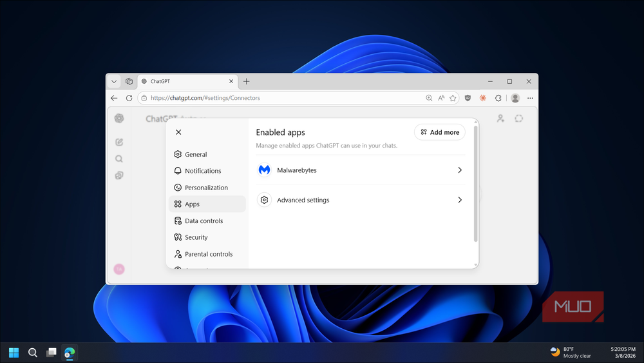Start a new chat from sidebar icon
The width and height of the screenshot is (644, 363).
[x=119, y=142]
